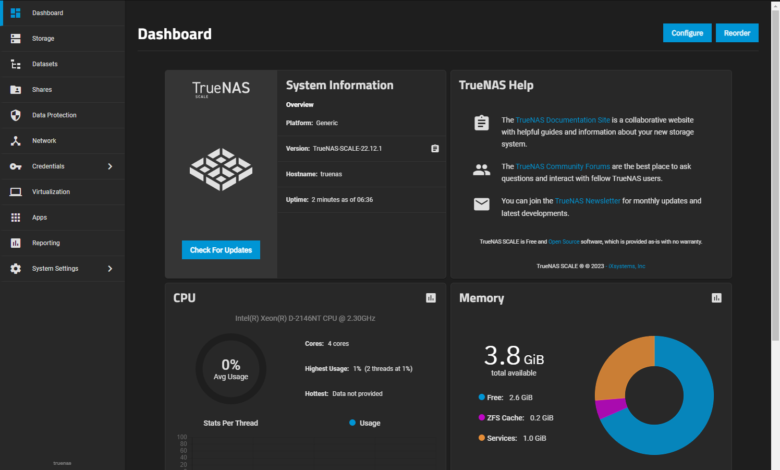780x470 pixels.
Task: Click the newsletter envelope icon in Help
Action: (481, 204)
